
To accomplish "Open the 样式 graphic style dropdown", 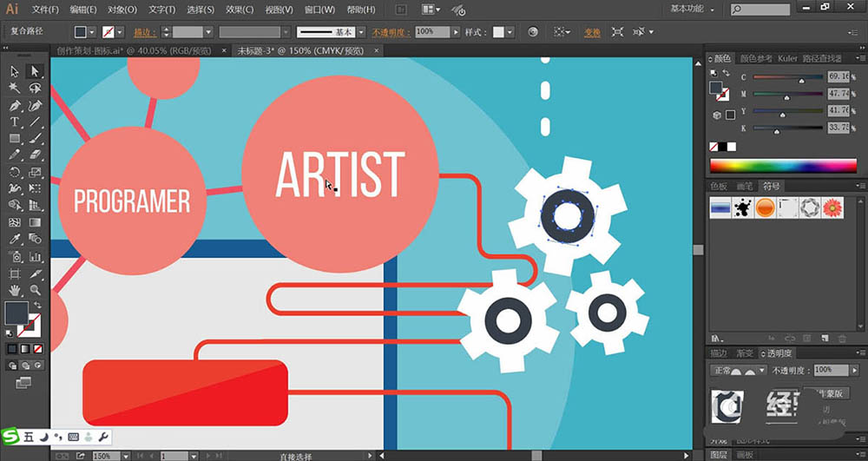I will [x=510, y=32].
